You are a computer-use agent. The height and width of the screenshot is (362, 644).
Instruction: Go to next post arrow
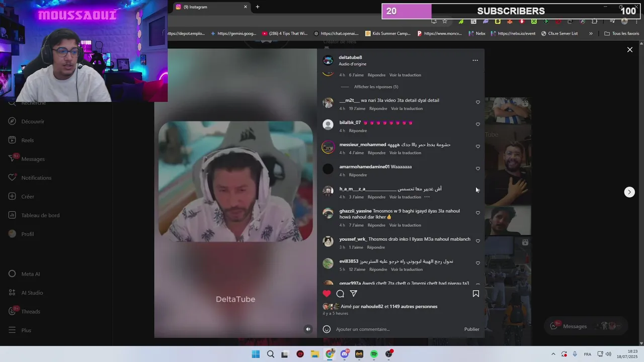tap(629, 192)
